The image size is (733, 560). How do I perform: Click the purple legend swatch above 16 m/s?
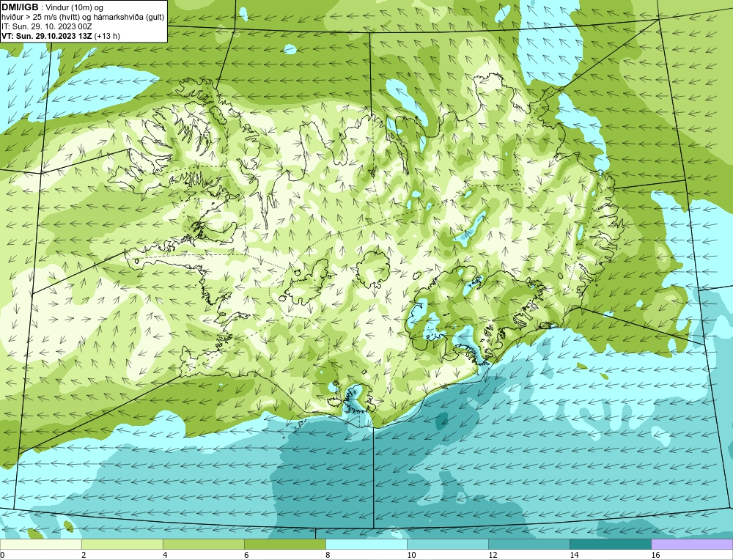(692, 545)
